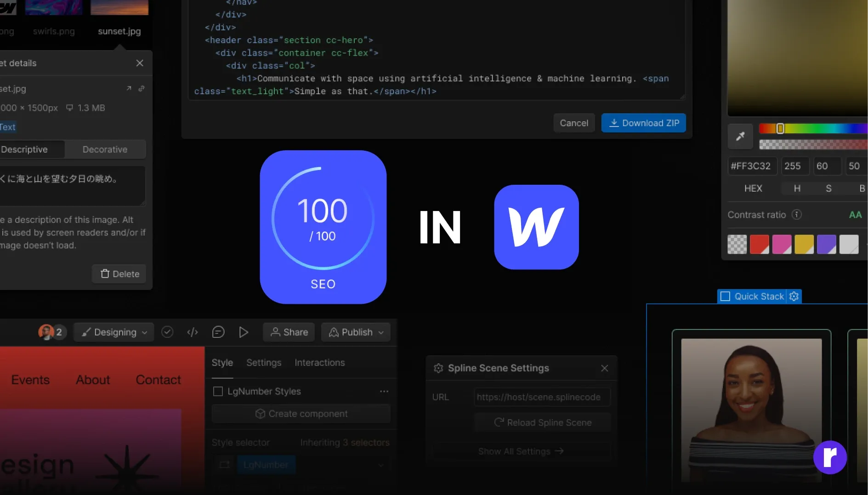Click the collaborator avatar in toolbar

[46, 332]
